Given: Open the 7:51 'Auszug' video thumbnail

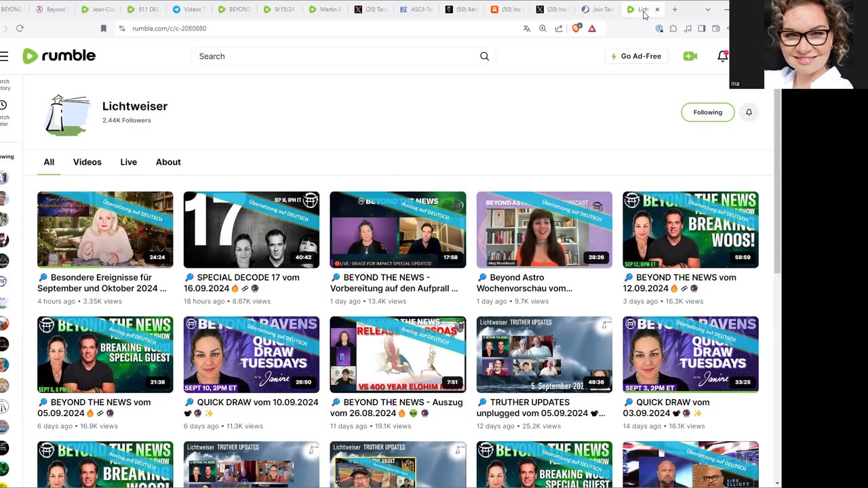Looking at the screenshot, I should coord(398,354).
